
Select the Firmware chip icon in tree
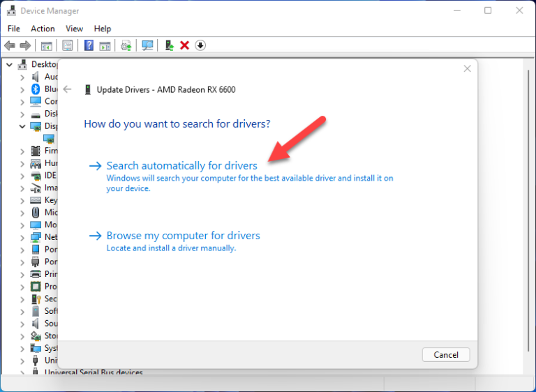(x=36, y=151)
